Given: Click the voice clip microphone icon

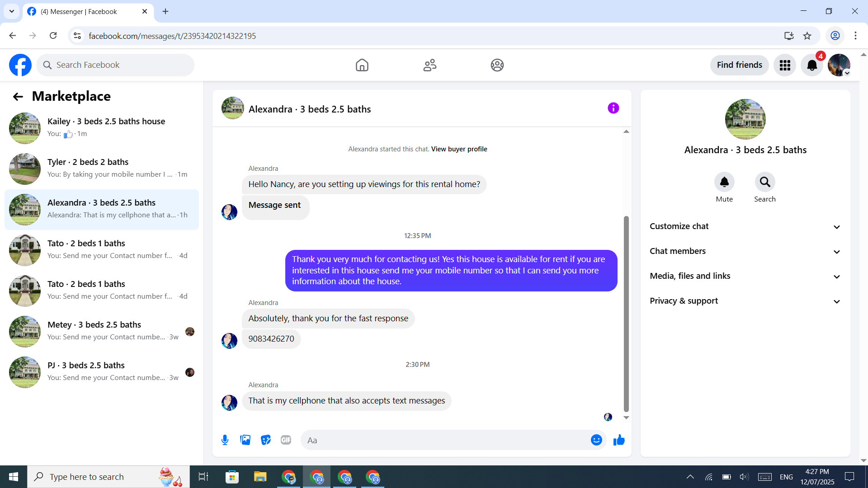Looking at the screenshot, I should (225, 440).
